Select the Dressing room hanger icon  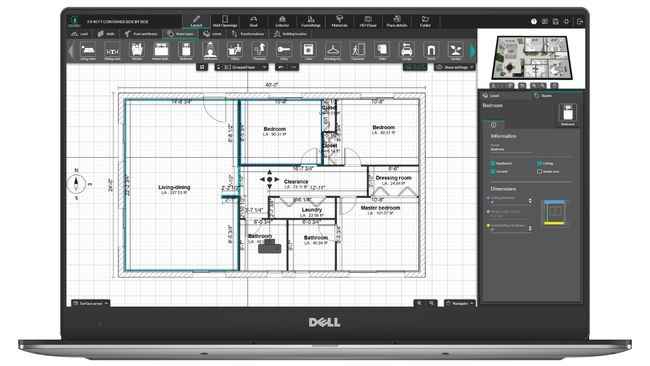[332, 51]
